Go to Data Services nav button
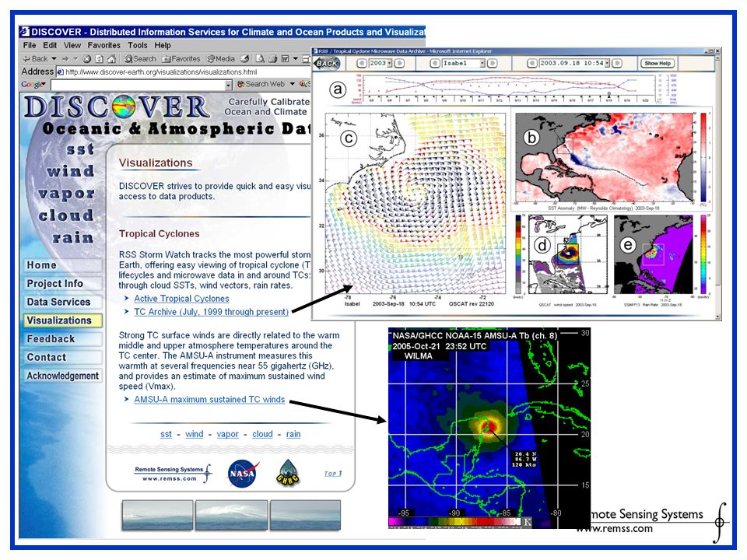 [62, 302]
